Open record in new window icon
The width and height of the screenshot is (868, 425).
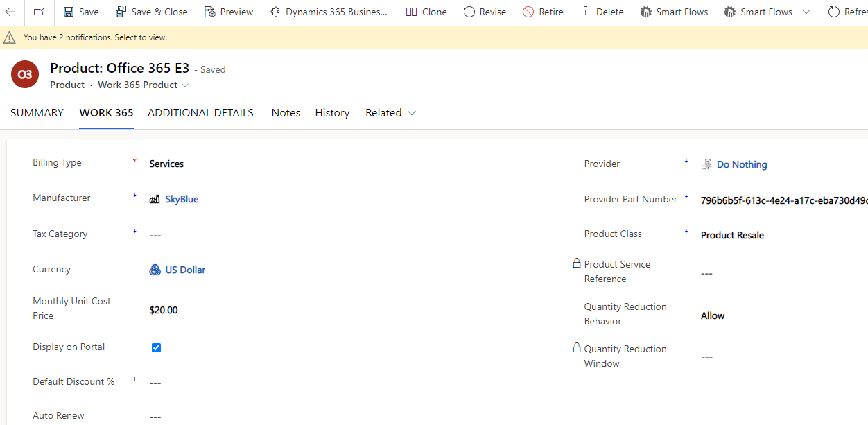39,12
